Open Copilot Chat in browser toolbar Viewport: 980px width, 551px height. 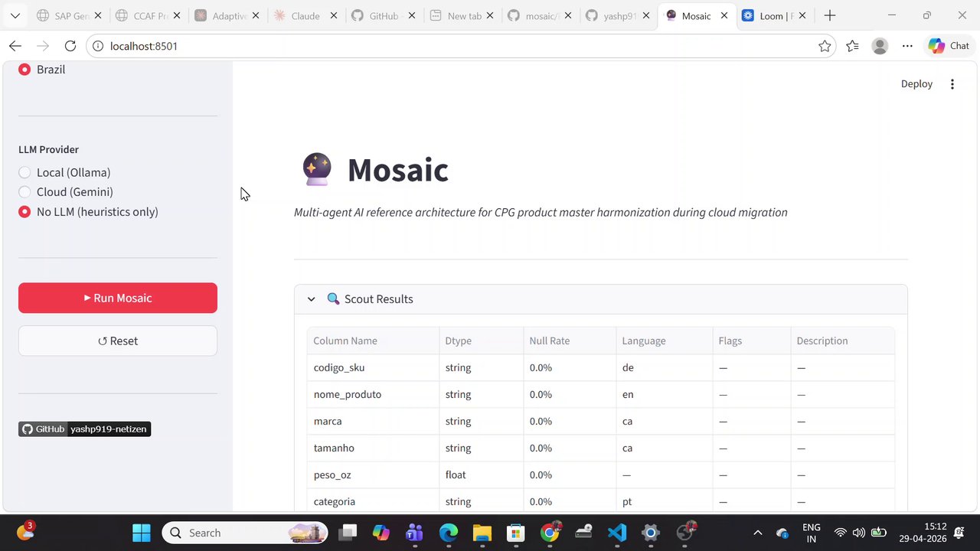click(x=949, y=46)
